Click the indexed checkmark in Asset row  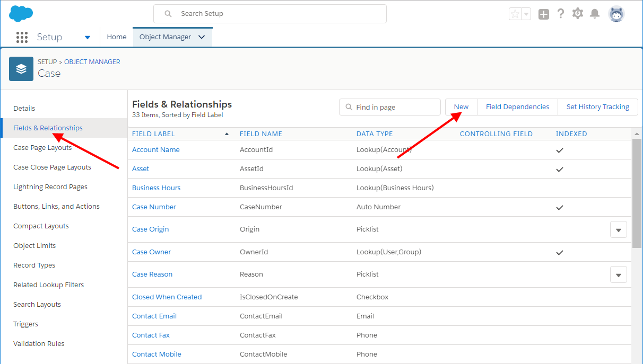(559, 170)
